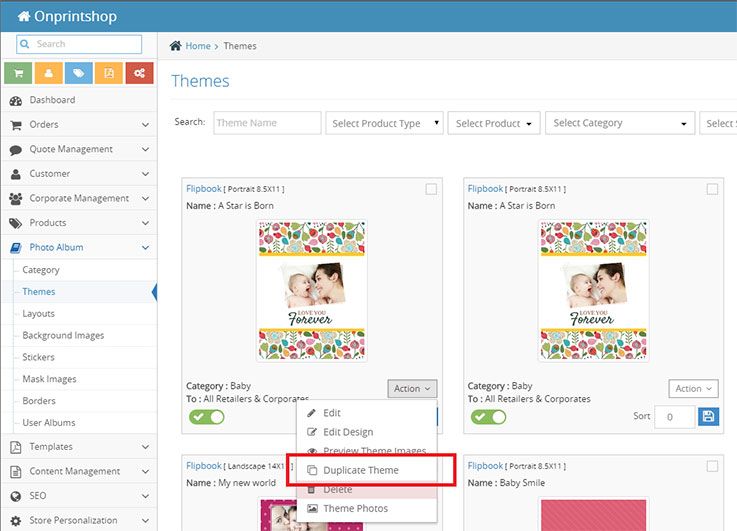Click the Onprintshop home logo icon
737x531 pixels.
pos(24,16)
